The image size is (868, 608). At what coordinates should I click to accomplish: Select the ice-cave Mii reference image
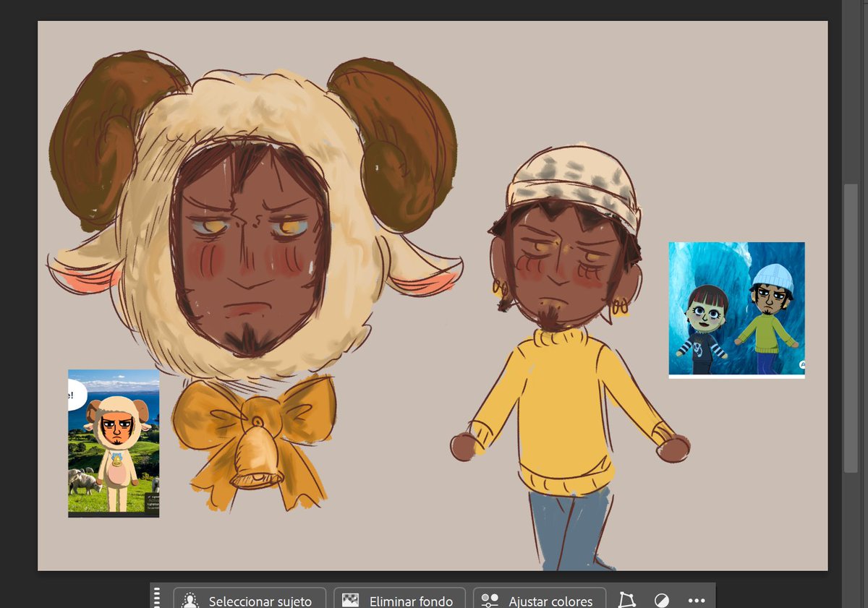pos(736,309)
